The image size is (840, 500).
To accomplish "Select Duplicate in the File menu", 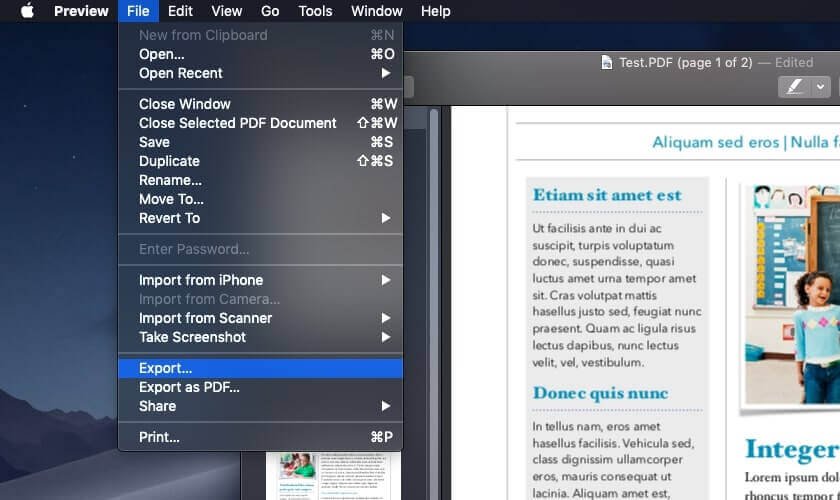I will [x=260, y=161].
